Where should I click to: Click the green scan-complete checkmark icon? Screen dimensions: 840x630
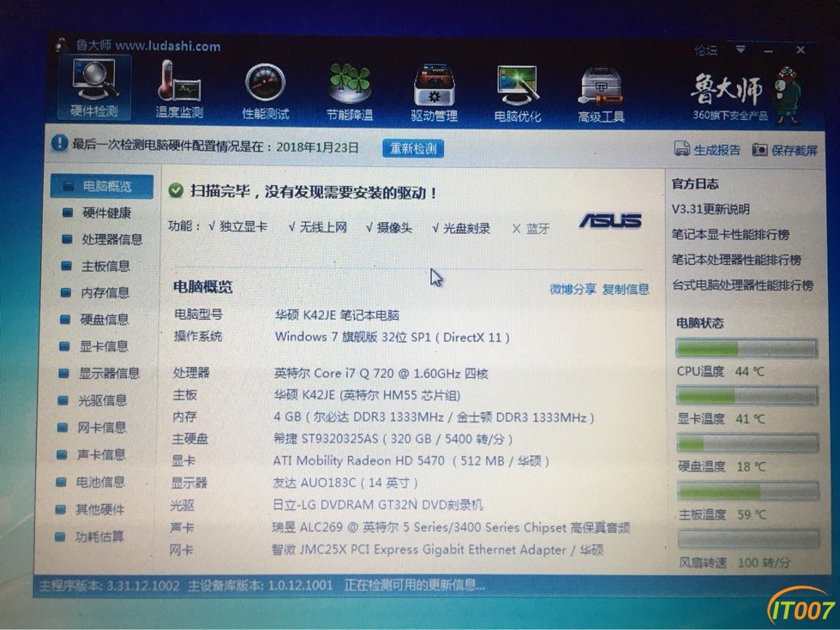click(176, 190)
